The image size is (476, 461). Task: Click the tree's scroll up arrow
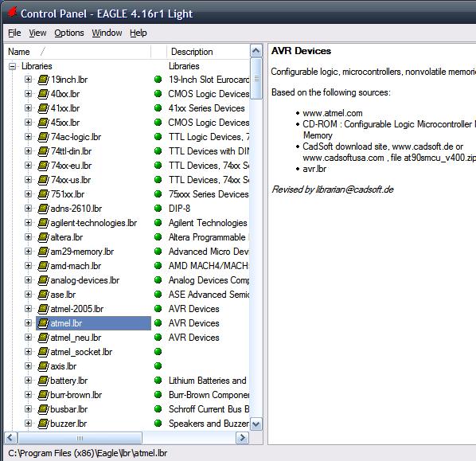pos(256,51)
